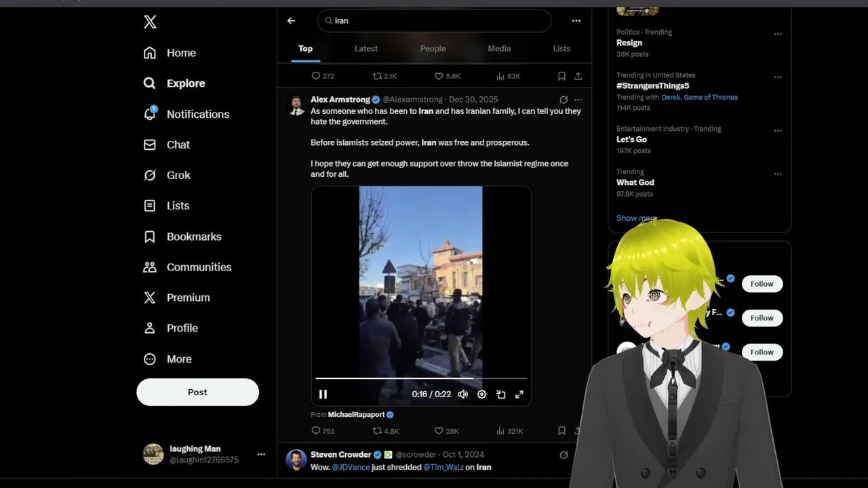Reply to Alex Armstrong post, 753 replies
This screenshot has height=488, width=868.
[323, 431]
